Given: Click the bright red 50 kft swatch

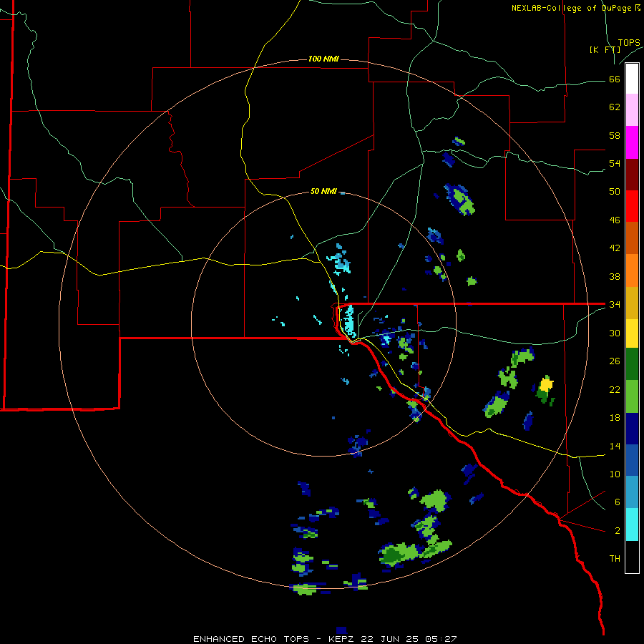Looking at the screenshot, I should pyautogui.click(x=632, y=206).
